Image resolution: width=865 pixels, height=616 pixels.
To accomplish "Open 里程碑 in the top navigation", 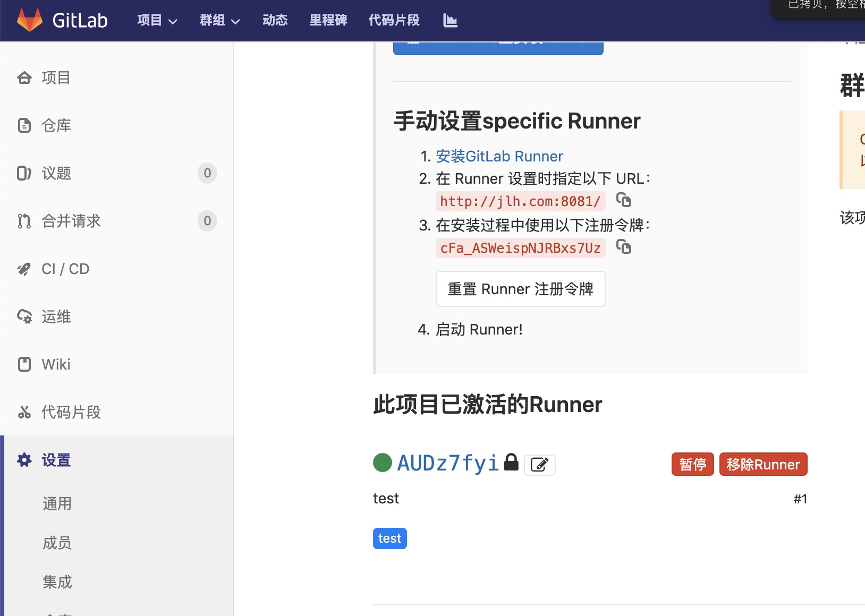I will (328, 20).
